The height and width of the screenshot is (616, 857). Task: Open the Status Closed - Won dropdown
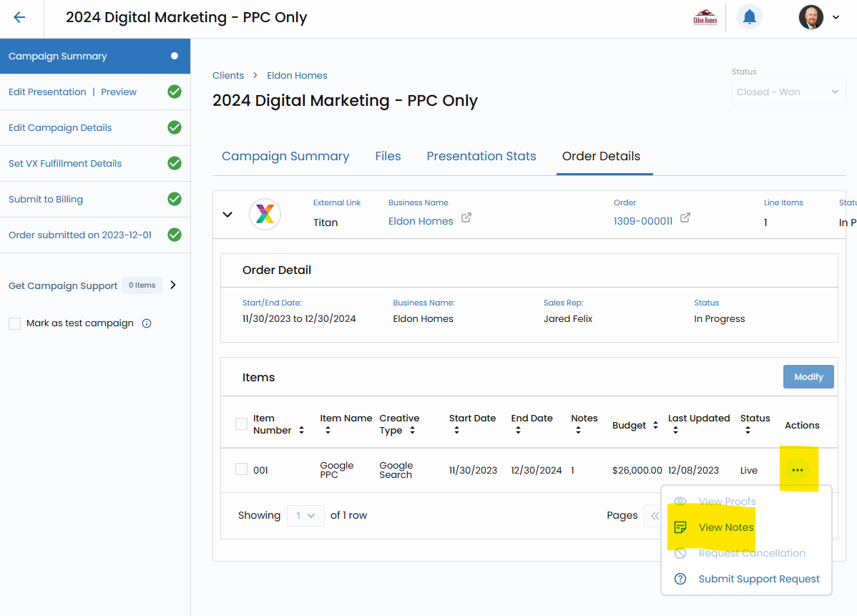tap(788, 92)
